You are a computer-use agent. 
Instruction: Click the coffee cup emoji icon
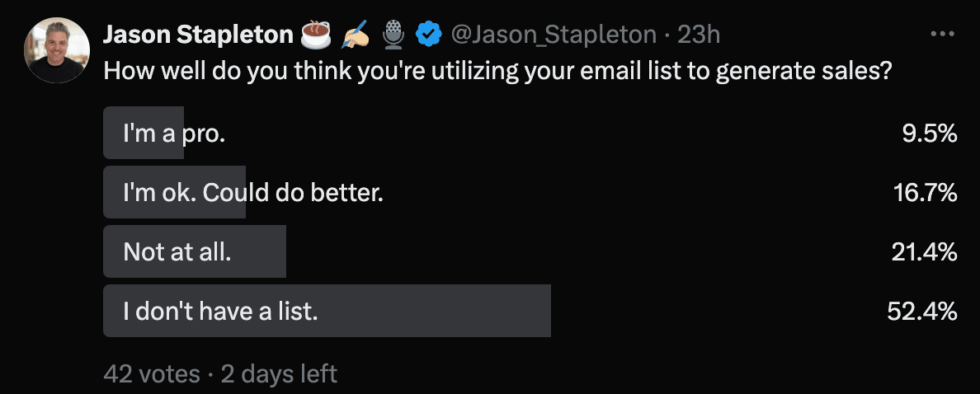(316, 35)
